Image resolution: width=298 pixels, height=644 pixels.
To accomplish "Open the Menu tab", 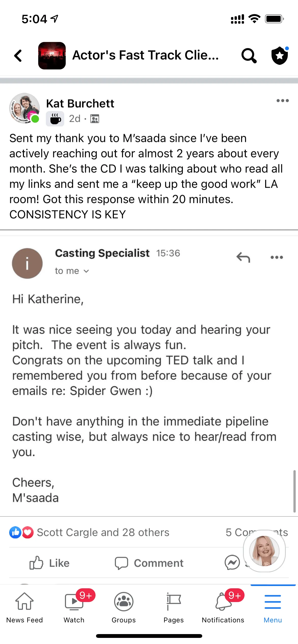I will (273, 607).
